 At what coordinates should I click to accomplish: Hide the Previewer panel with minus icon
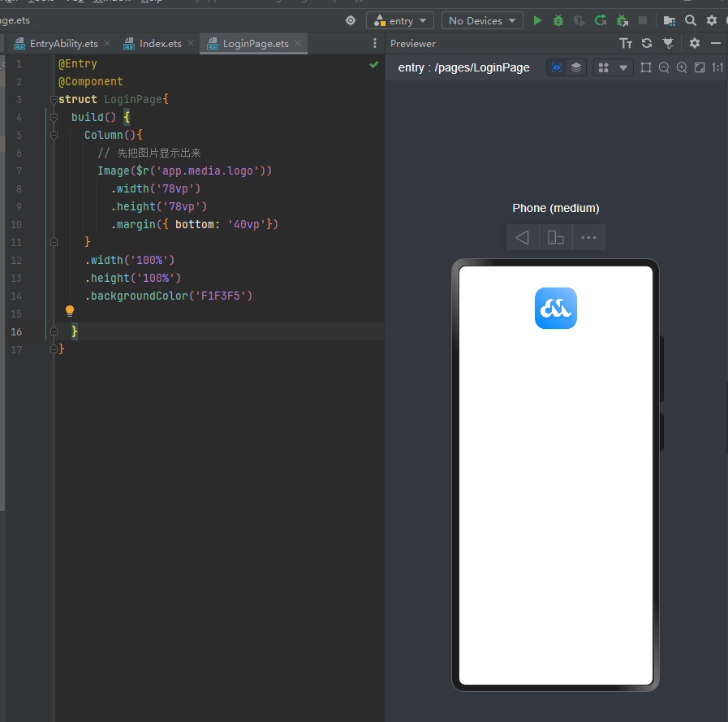716,43
